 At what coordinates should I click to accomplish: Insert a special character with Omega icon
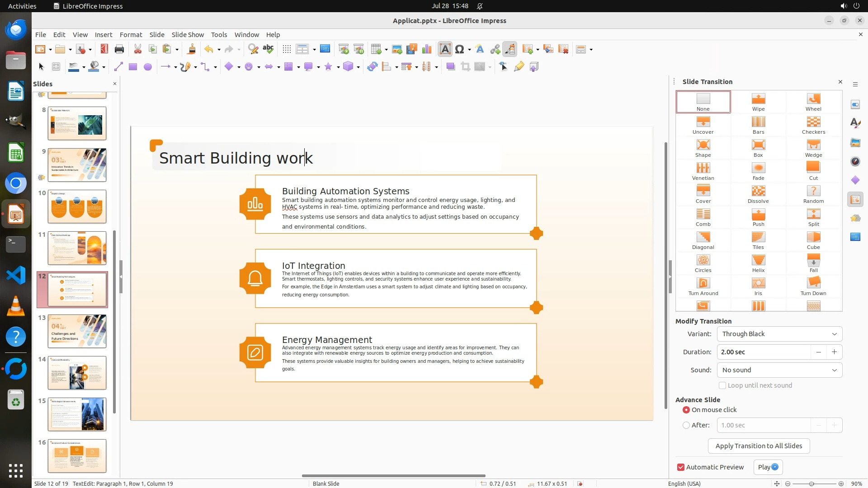(x=459, y=49)
